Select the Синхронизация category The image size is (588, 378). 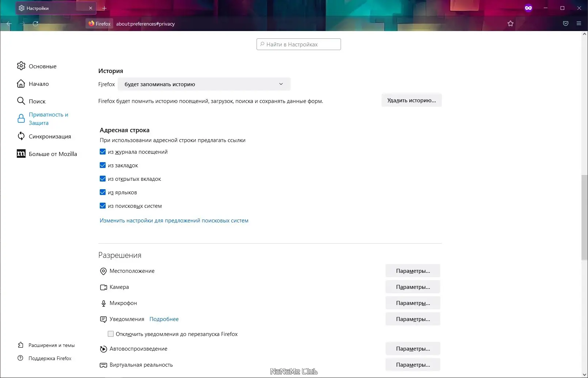50,136
